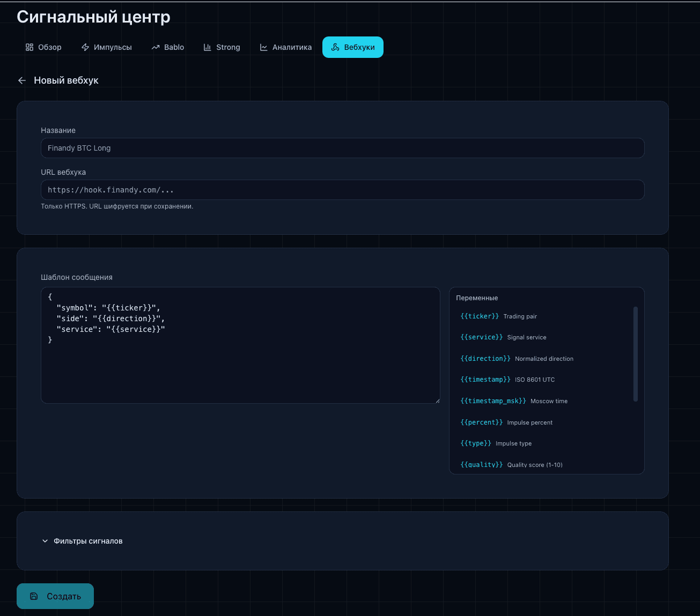
Task: Click the back arrow next to Новый вебхук
Action: pyautogui.click(x=22, y=80)
